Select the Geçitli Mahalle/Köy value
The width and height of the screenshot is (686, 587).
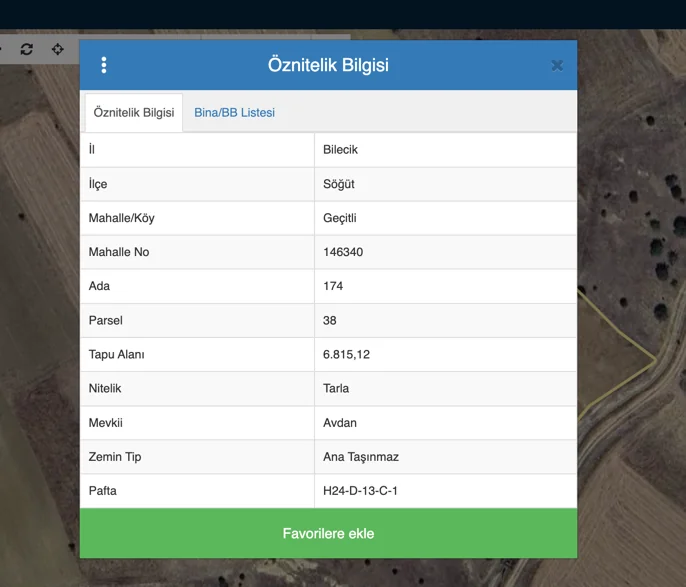[340, 218]
